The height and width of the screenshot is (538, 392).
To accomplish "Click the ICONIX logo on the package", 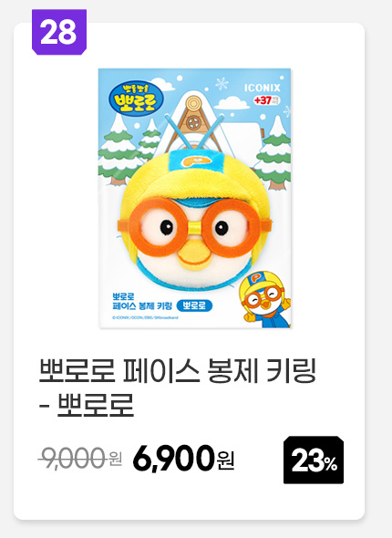I will click(x=262, y=88).
